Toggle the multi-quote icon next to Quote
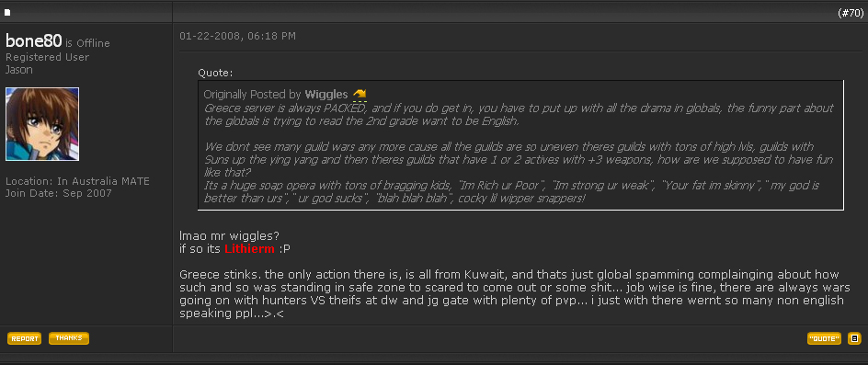868x365 pixels. coord(855,338)
